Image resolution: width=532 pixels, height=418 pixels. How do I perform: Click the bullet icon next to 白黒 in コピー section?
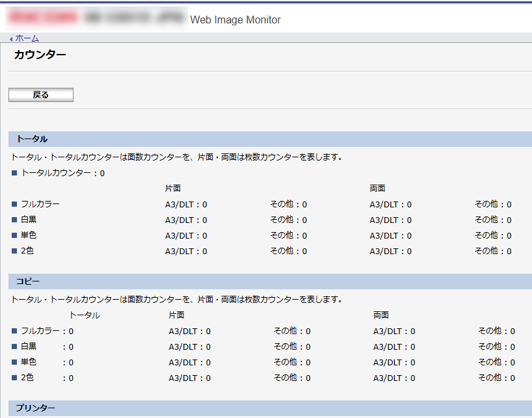[14, 346]
